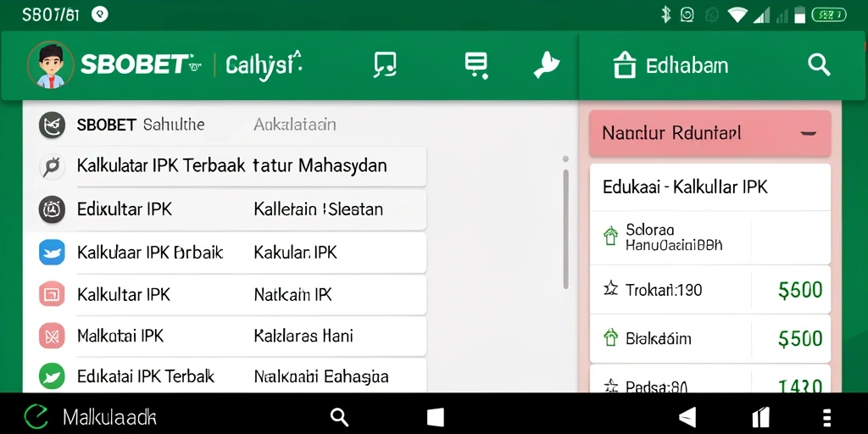Open Edukaai - Kalkullar IPK heading

click(x=685, y=187)
